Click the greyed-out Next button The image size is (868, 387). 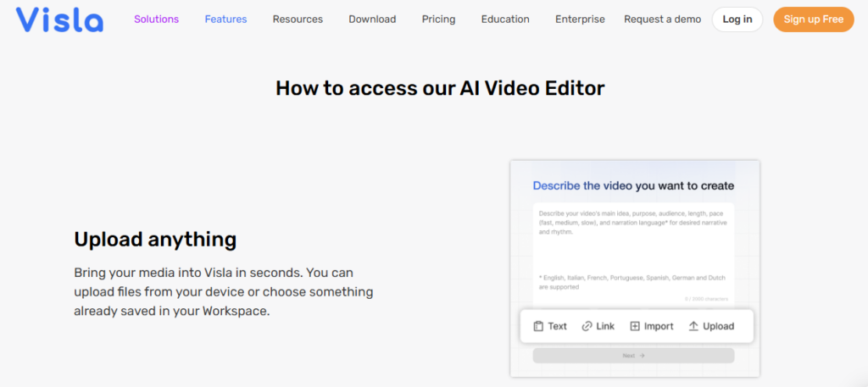tap(633, 356)
